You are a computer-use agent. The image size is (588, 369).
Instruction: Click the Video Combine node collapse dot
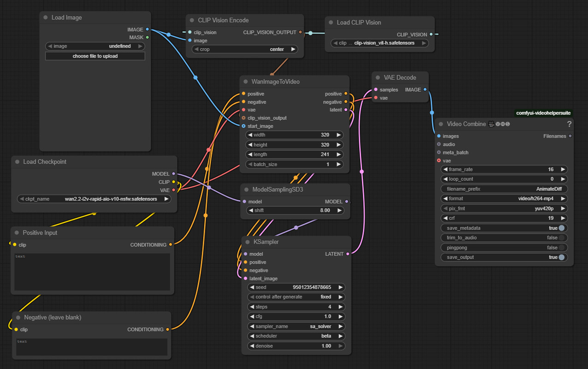(440, 124)
